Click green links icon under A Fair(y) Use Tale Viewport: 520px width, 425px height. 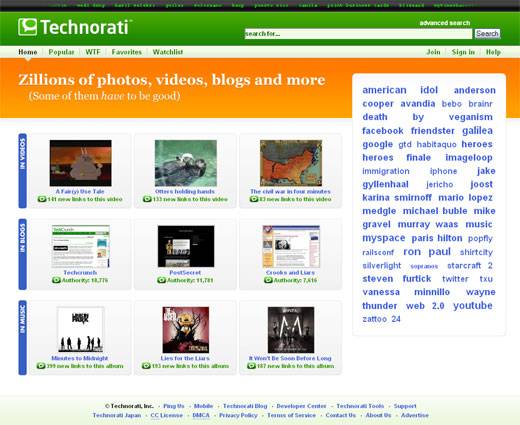(x=42, y=199)
